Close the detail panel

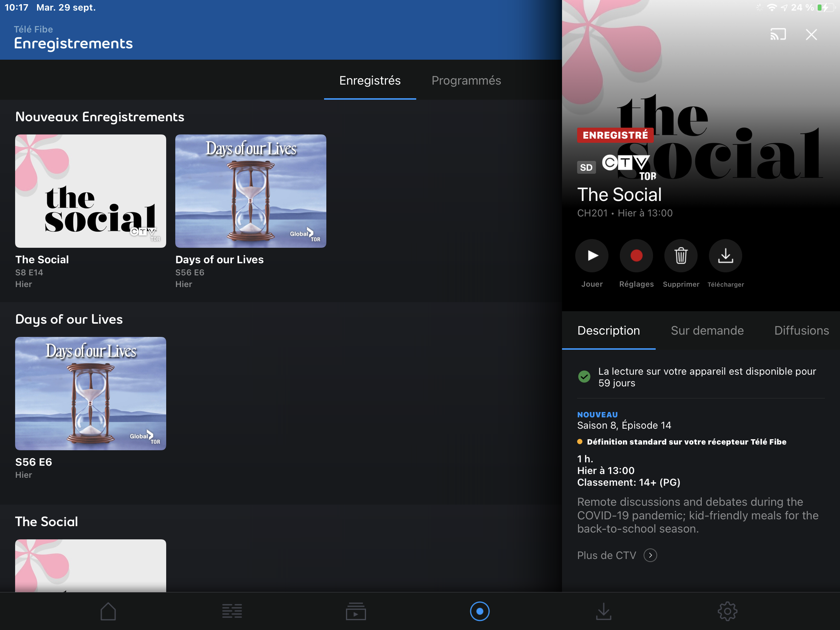[x=811, y=34]
